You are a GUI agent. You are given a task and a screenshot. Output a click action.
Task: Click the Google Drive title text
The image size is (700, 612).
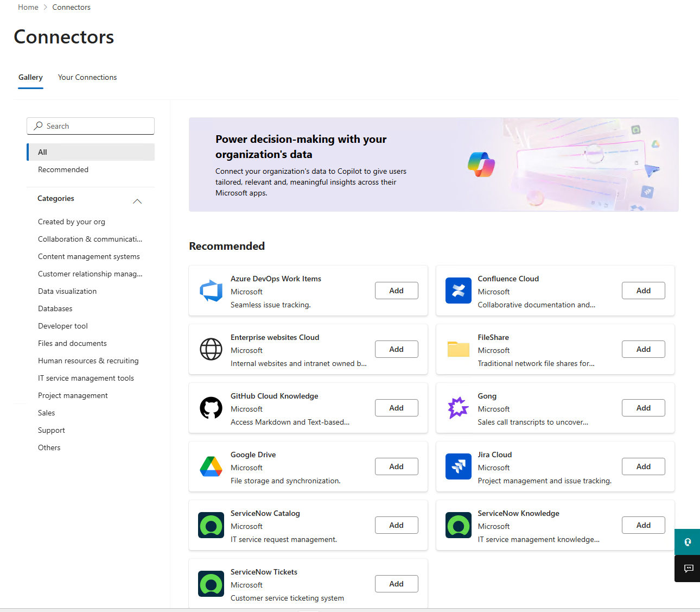coord(253,455)
